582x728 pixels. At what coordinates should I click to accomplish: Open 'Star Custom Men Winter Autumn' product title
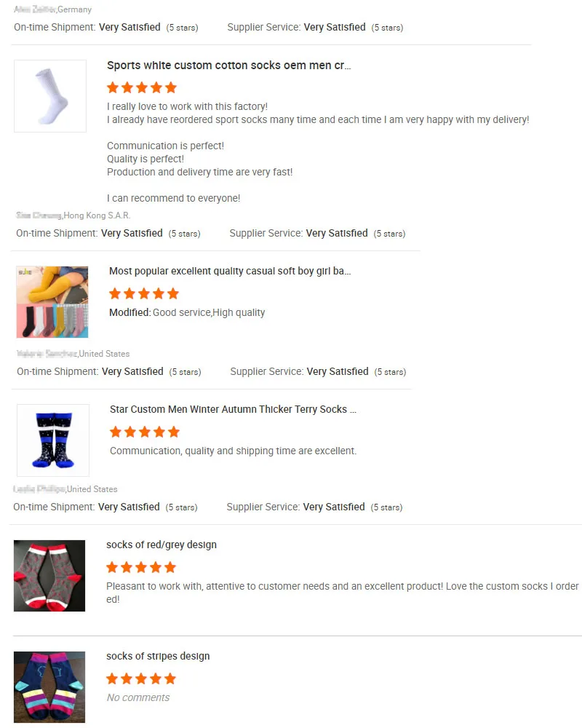coord(233,409)
